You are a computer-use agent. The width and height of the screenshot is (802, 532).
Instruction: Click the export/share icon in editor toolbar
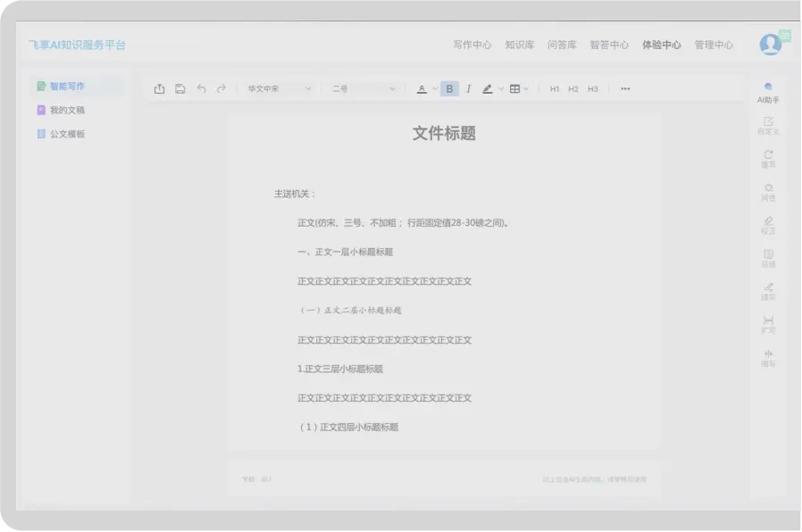pos(159,89)
